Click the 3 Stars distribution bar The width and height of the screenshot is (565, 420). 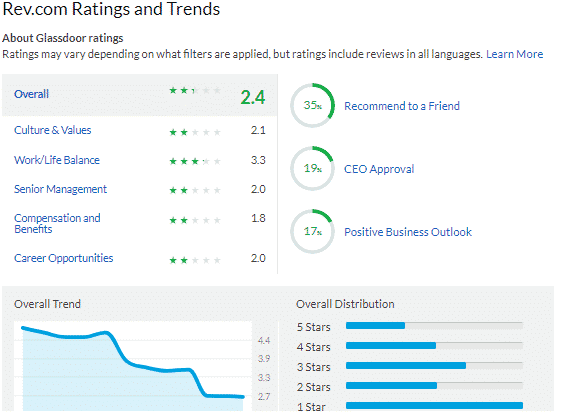[434, 366]
